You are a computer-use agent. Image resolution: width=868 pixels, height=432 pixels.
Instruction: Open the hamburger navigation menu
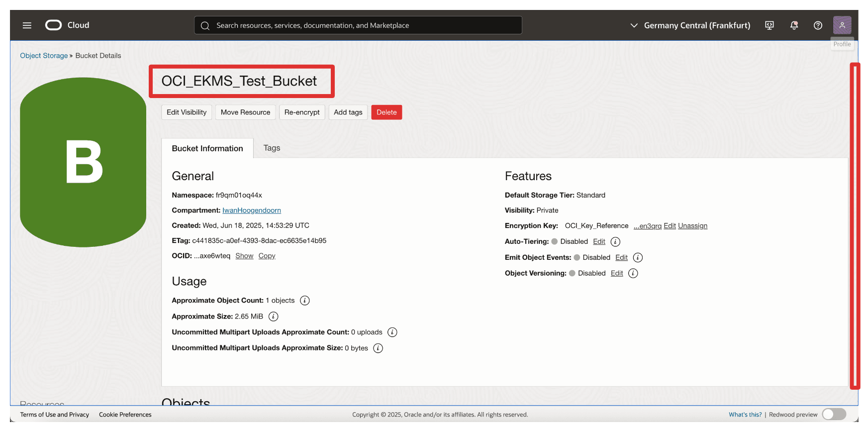pos(27,25)
